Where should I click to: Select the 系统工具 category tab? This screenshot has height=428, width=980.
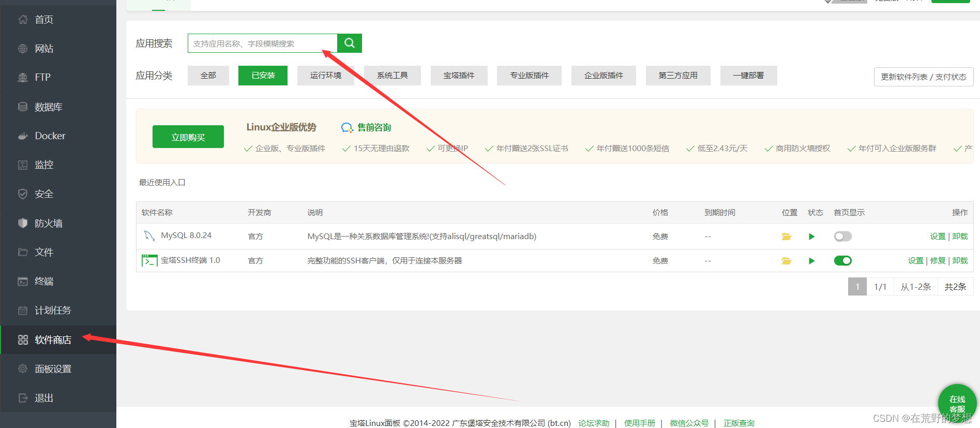(393, 76)
